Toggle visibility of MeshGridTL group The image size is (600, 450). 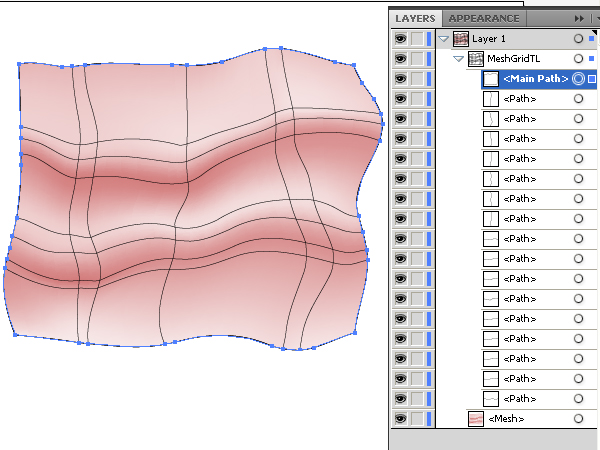401,59
